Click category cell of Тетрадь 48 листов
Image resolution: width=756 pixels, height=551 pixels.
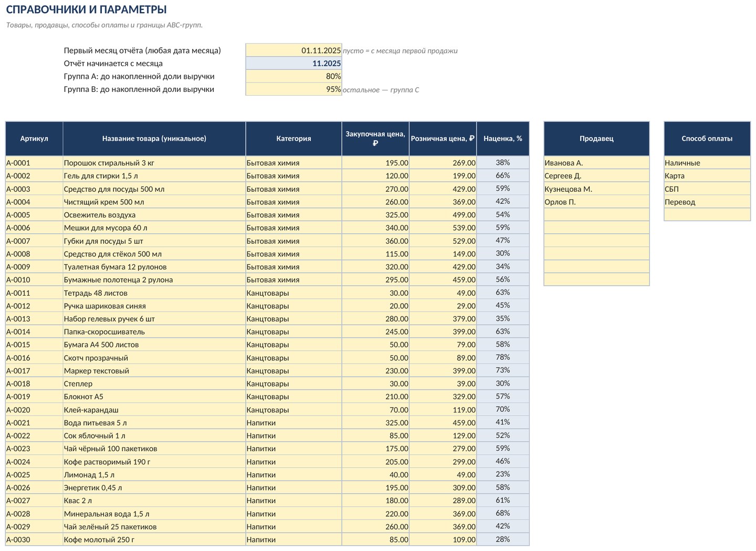293,293
